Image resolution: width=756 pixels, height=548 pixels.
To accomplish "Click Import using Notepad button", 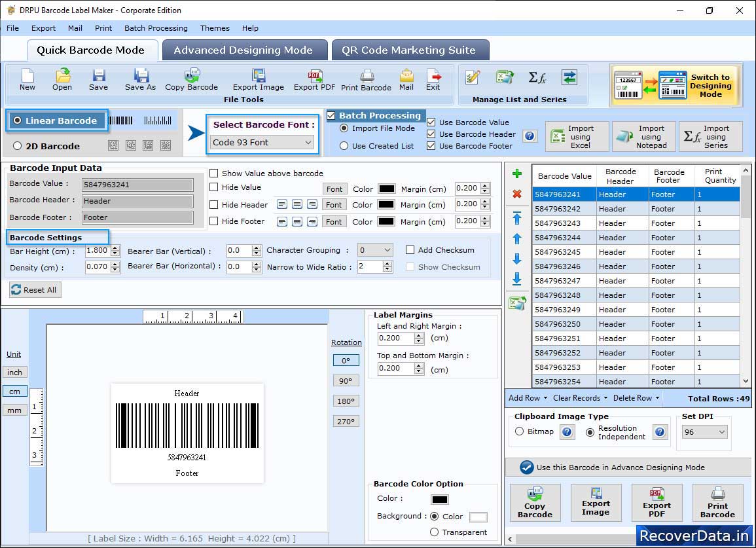I will point(644,137).
